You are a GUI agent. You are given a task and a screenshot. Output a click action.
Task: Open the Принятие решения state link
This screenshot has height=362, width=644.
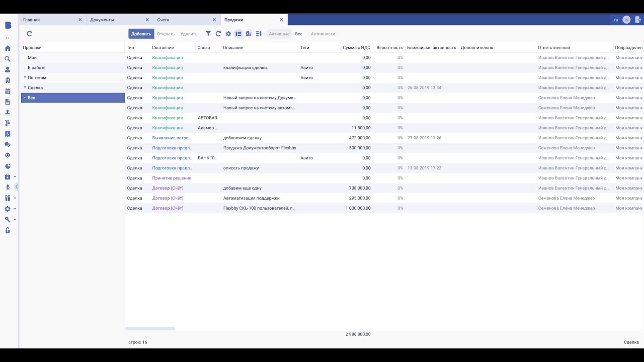tap(172, 178)
